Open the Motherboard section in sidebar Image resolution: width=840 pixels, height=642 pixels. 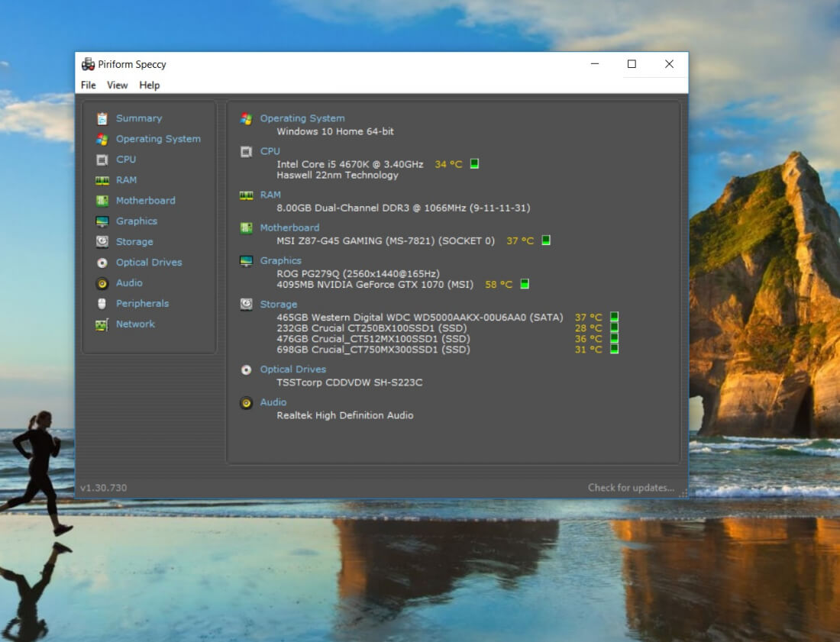pyautogui.click(x=146, y=200)
